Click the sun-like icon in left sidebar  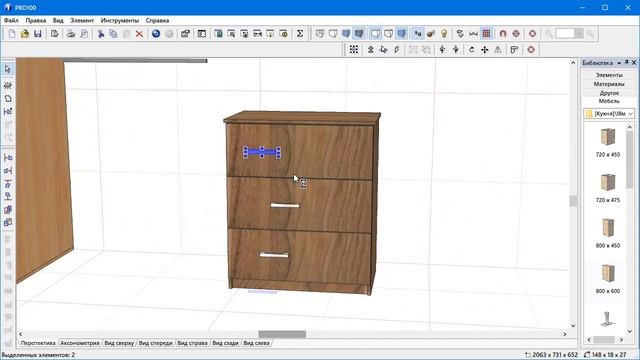coord(8,85)
